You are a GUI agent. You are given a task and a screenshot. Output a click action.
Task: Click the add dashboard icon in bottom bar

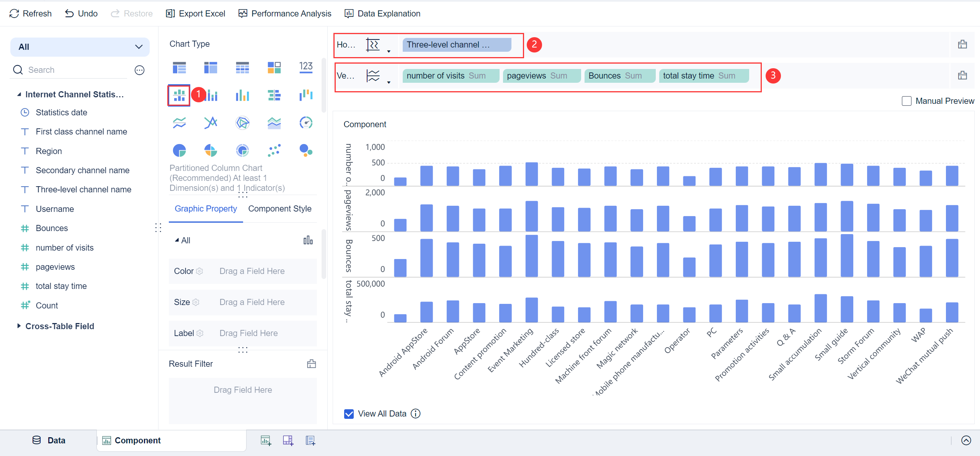[288, 441]
